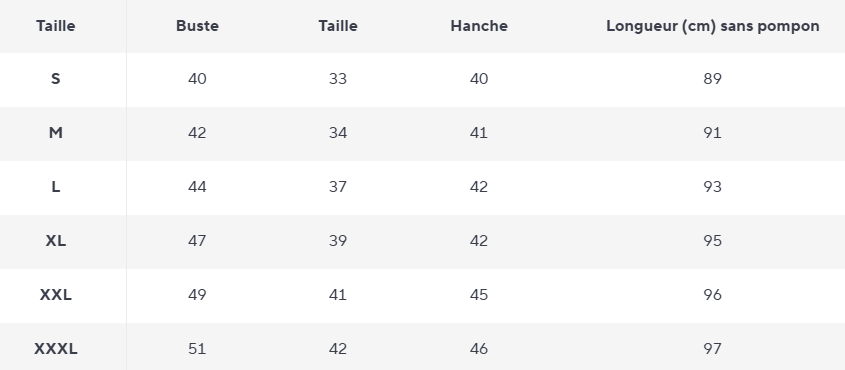Select the Hanche column header
The height and width of the screenshot is (370, 845).
(479, 26)
